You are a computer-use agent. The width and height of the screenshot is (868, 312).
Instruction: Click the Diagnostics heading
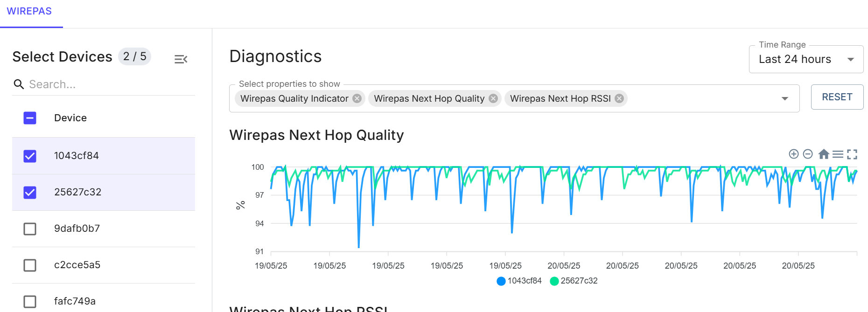275,56
